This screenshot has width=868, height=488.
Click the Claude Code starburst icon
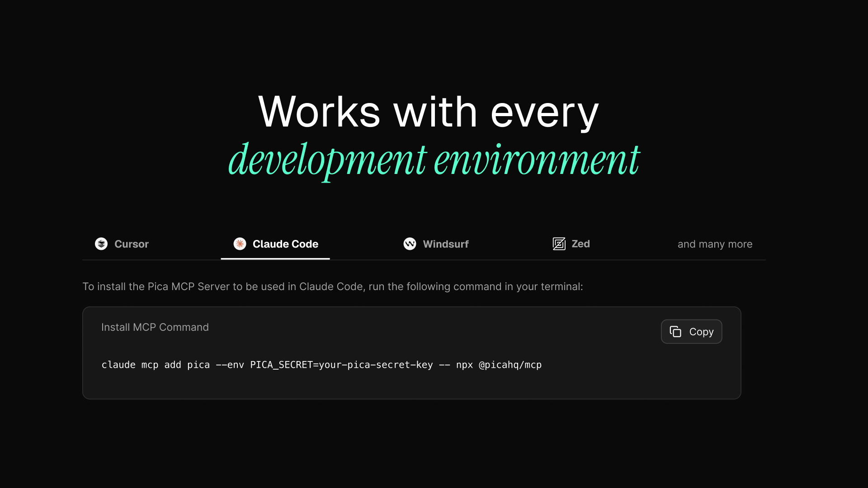tap(240, 244)
